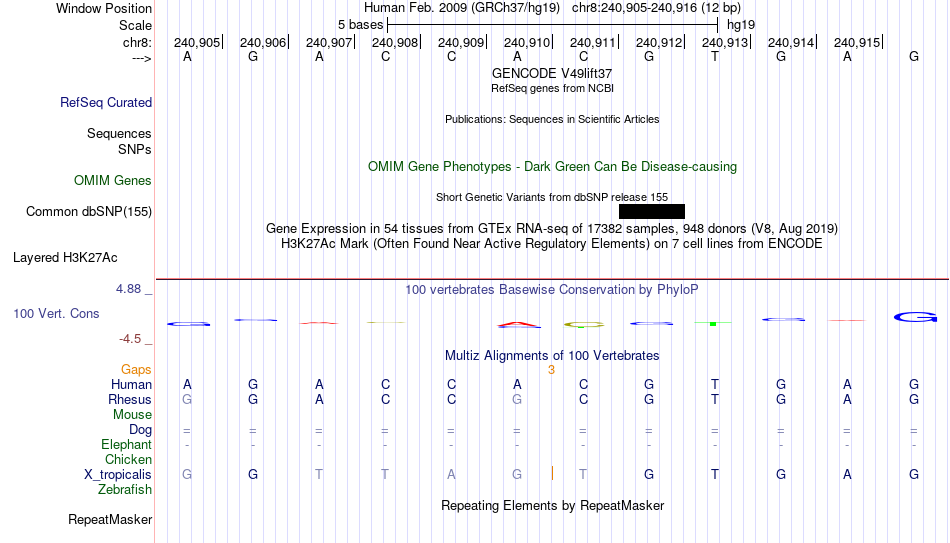Screen dimensions: 950x543
Task: Click Short Genetic Variants from dbSNP title
Action: (x=552, y=198)
